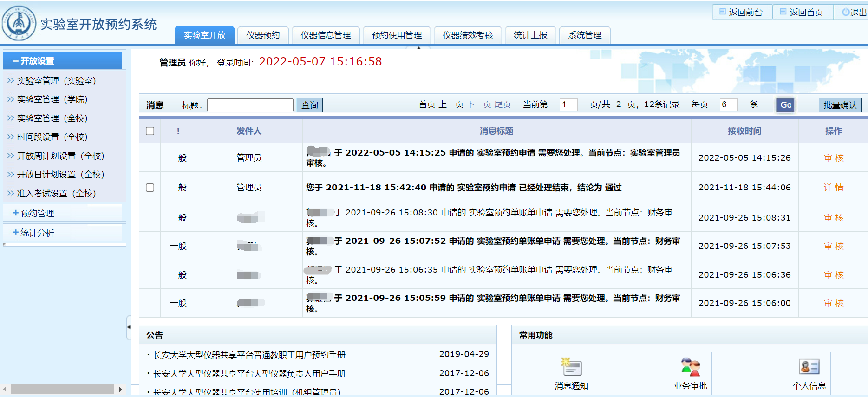
Task: Expand the 预约管理 sidebar section
Action: pos(37,213)
